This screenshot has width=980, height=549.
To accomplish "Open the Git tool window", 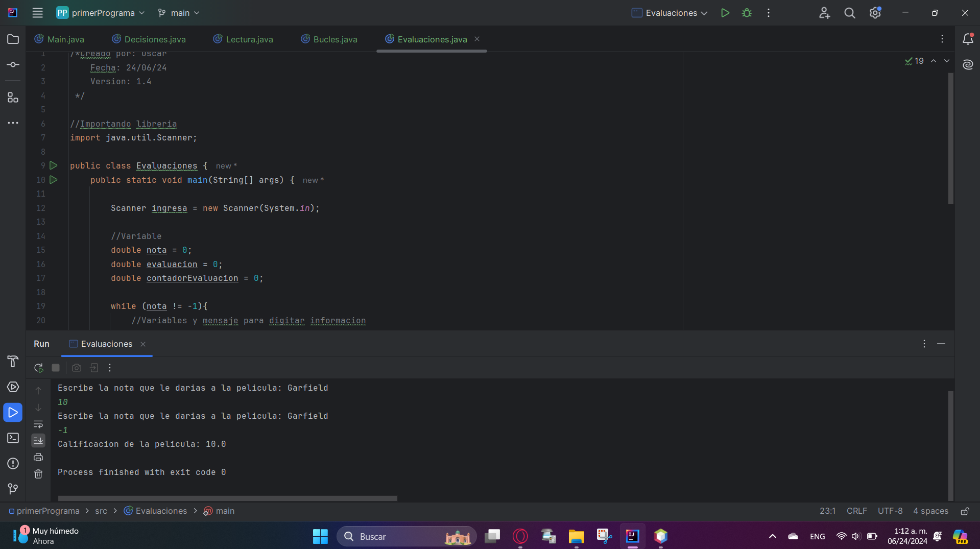I will pyautogui.click(x=13, y=489).
